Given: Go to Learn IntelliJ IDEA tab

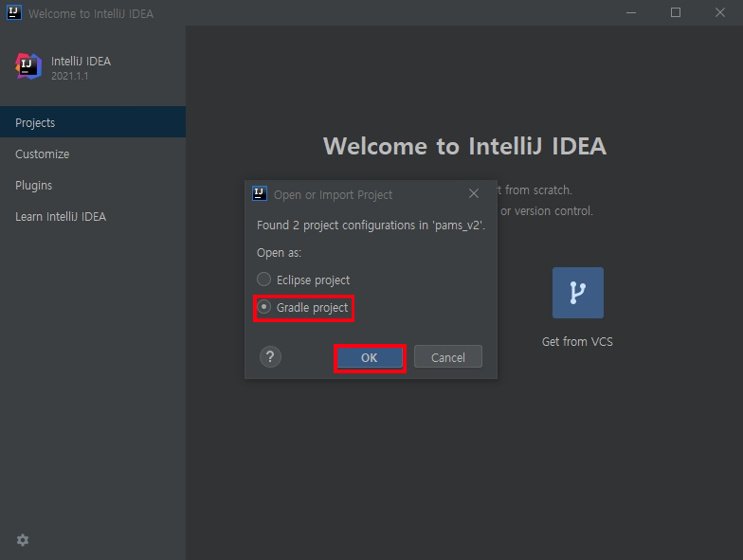Looking at the screenshot, I should coord(93,216).
